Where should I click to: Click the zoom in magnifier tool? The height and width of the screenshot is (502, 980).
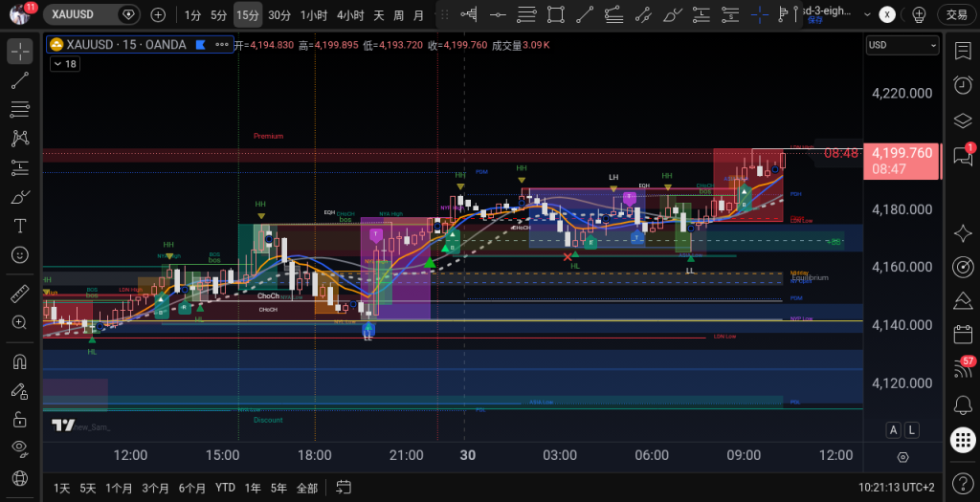(x=19, y=322)
